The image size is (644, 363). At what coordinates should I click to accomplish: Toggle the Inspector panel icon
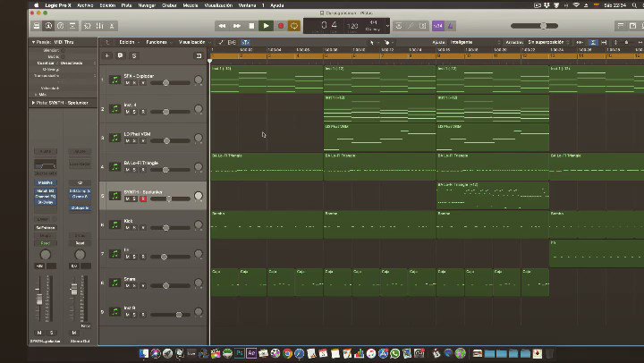coord(48,26)
